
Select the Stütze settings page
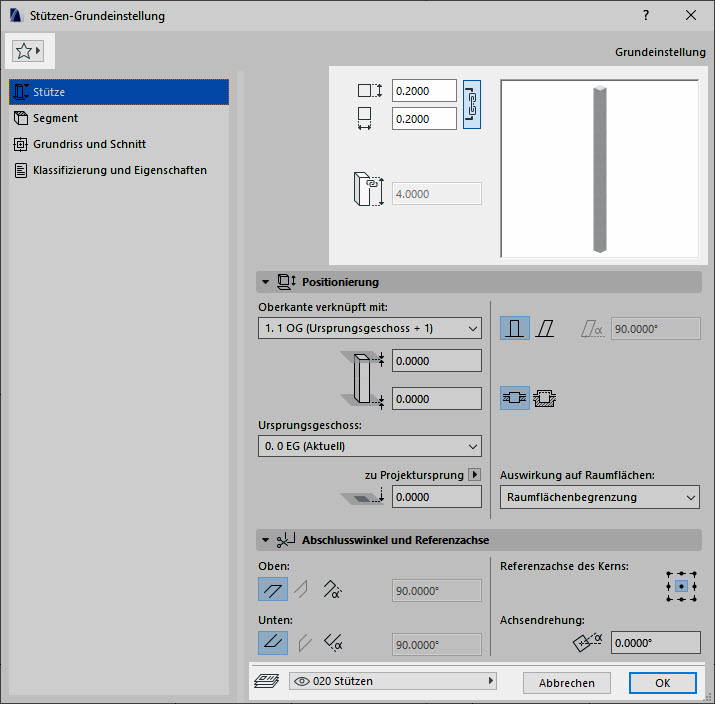click(x=119, y=92)
